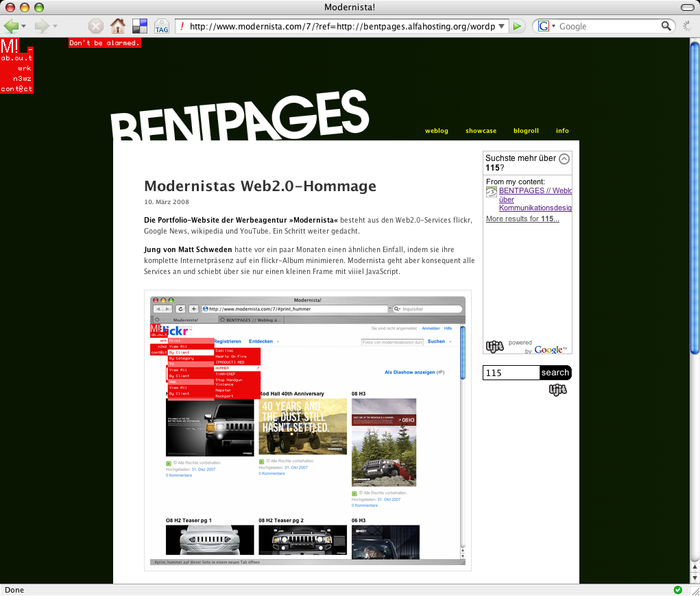Screen dimensions: 700x596
Task: Click the forward arrow button
Action: click(42, 26)
